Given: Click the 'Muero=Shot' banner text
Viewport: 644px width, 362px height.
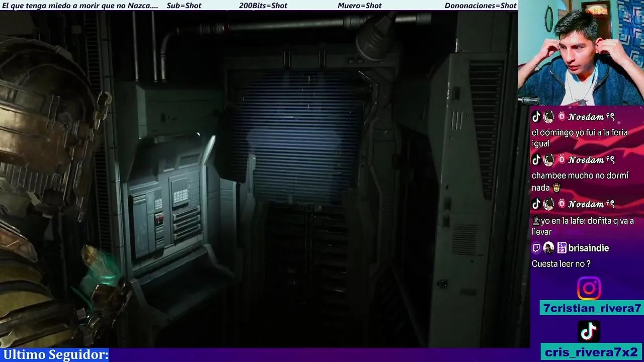Looking at the screenshot, I should [360, 6].
